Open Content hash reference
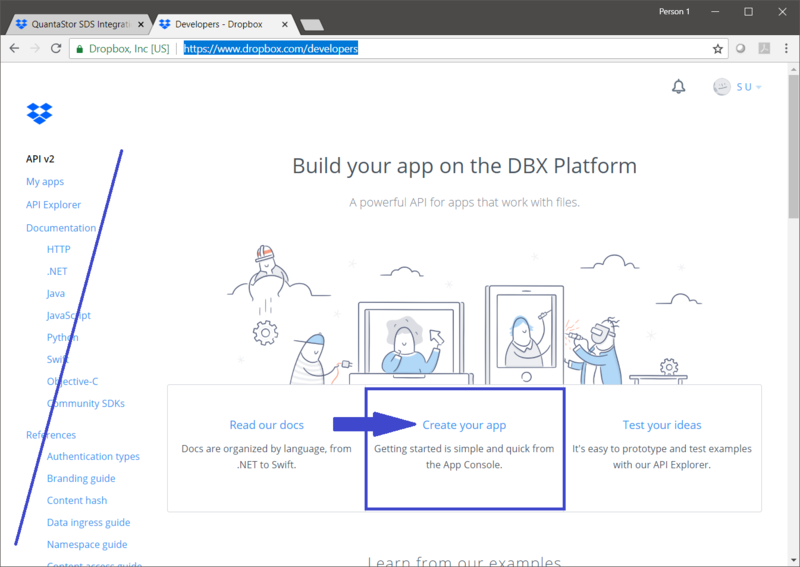This screenshot has height=567, width=800. (77, 500)
